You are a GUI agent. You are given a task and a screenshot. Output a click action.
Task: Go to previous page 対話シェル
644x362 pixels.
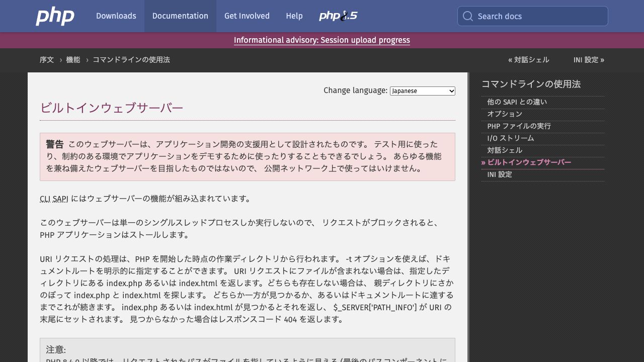529,60
